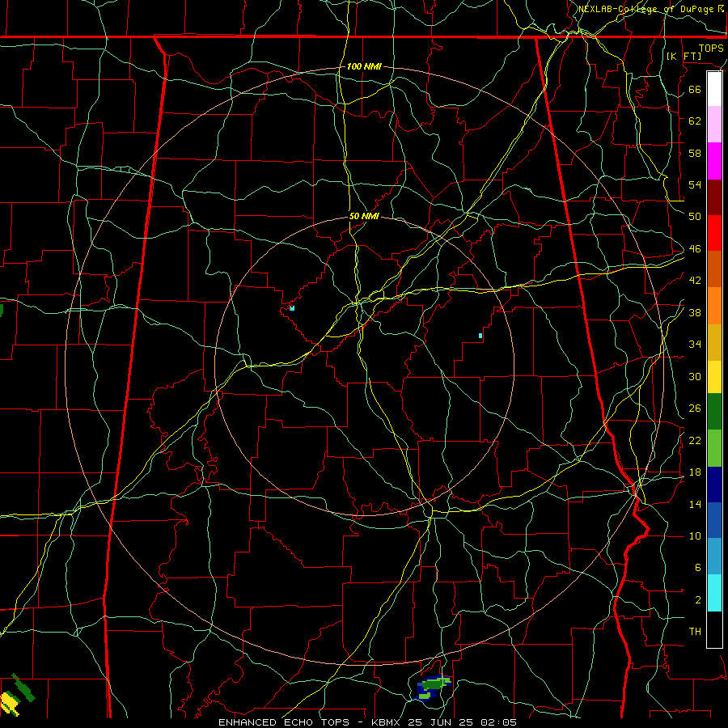This screenshot has height=728, width=728.
Task: Click the ENHANCED ECHO TOPS caption text
Action: [284, 722]
